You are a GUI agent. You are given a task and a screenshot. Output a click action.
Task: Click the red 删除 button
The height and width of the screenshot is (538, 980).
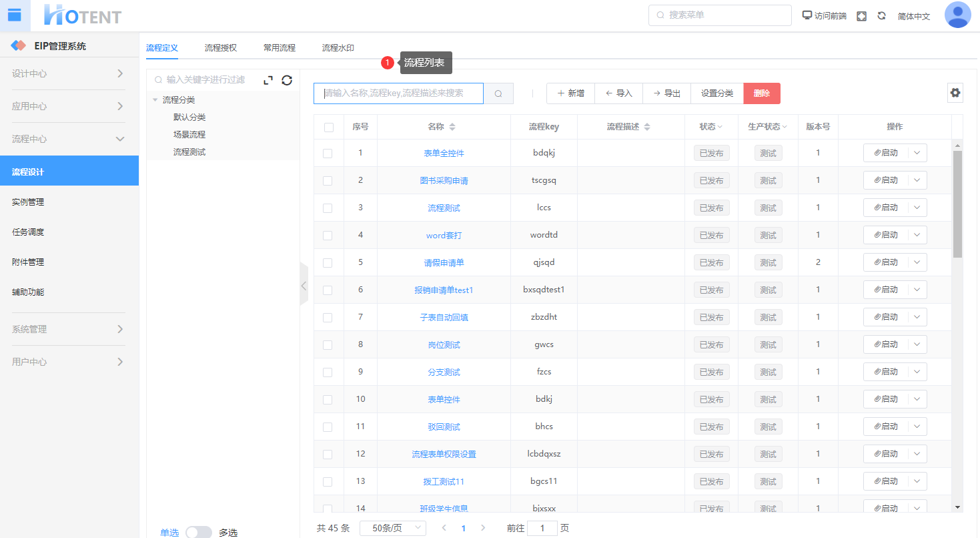[761, 93]
